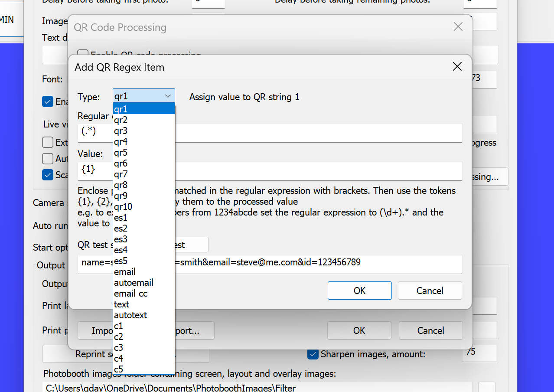Pick the autoemail option from the list

[x=134, y=283]
